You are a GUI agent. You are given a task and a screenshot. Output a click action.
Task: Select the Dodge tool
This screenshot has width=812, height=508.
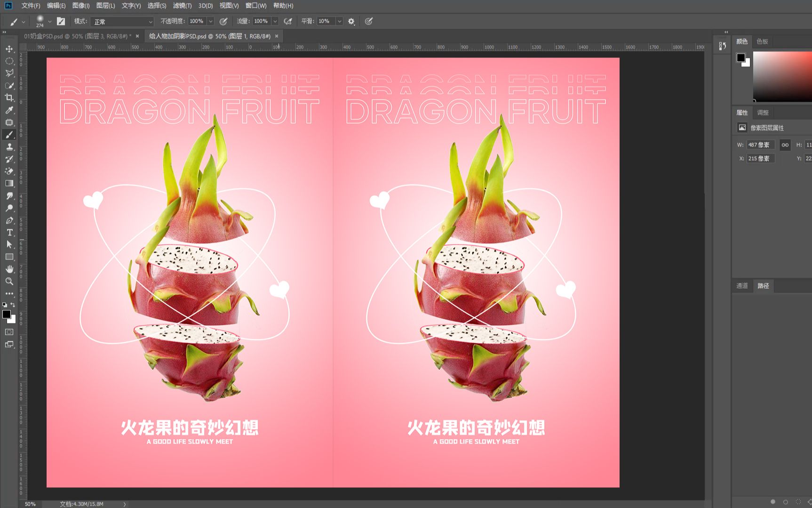click(9, 208)
